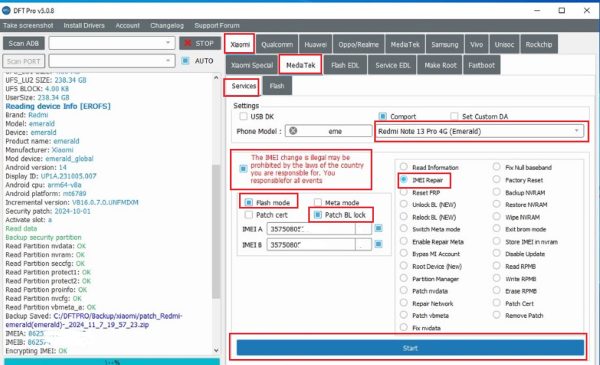Viewport: 600px width, 365px height.
Task: Select Bypass MI Account radio option
Action: coord(404,253)
